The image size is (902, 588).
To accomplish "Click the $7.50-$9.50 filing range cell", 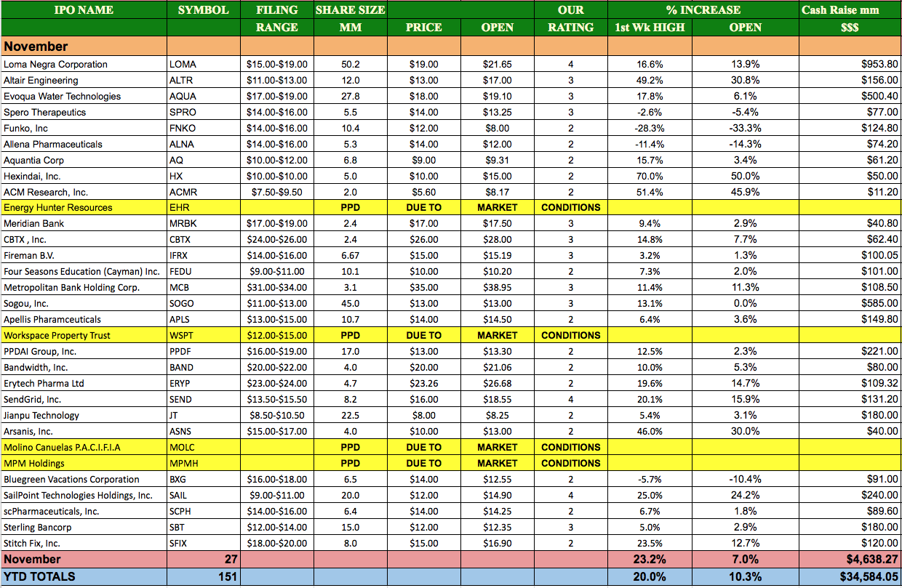I will (277, 192).
